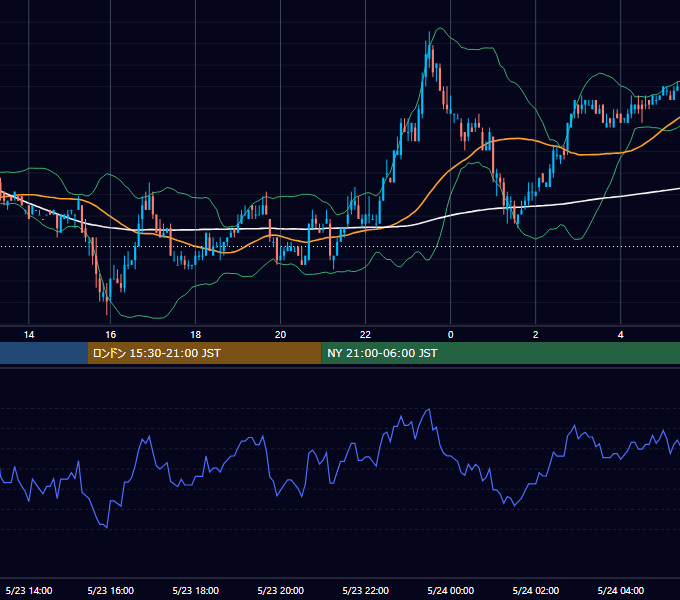Viewport: 680px width, 600px height.
Task: Click the 0 hour label on the axis
Action: pyautogui.click(x=451, y=335)
